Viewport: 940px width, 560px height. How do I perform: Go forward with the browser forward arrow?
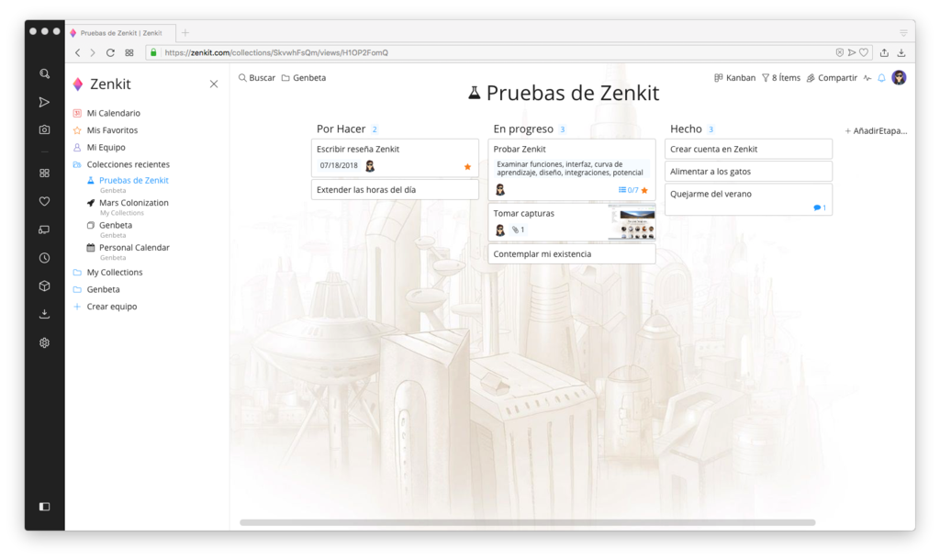tap(93, 52)
